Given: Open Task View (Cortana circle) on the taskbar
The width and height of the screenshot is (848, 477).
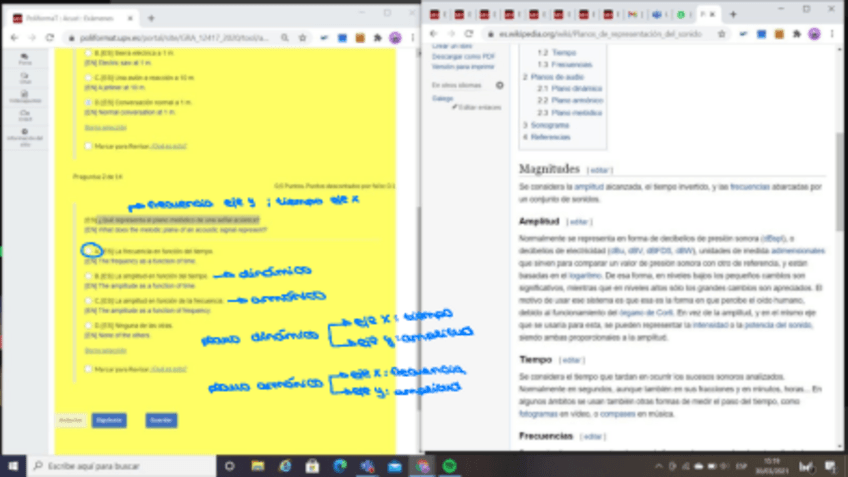Looking at the screenshot, I should point(230,466).
